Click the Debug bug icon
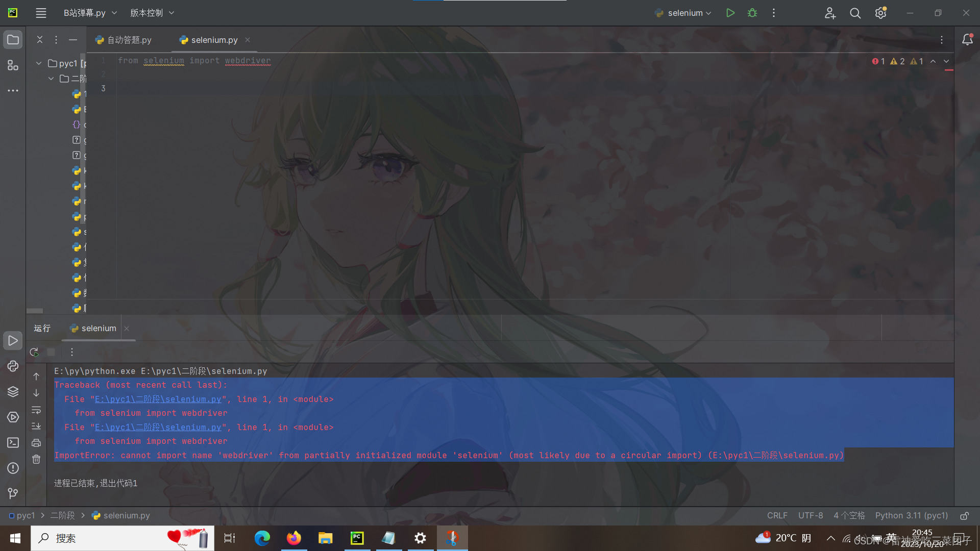Screen dimensions: 980x551 coord(752,13)
